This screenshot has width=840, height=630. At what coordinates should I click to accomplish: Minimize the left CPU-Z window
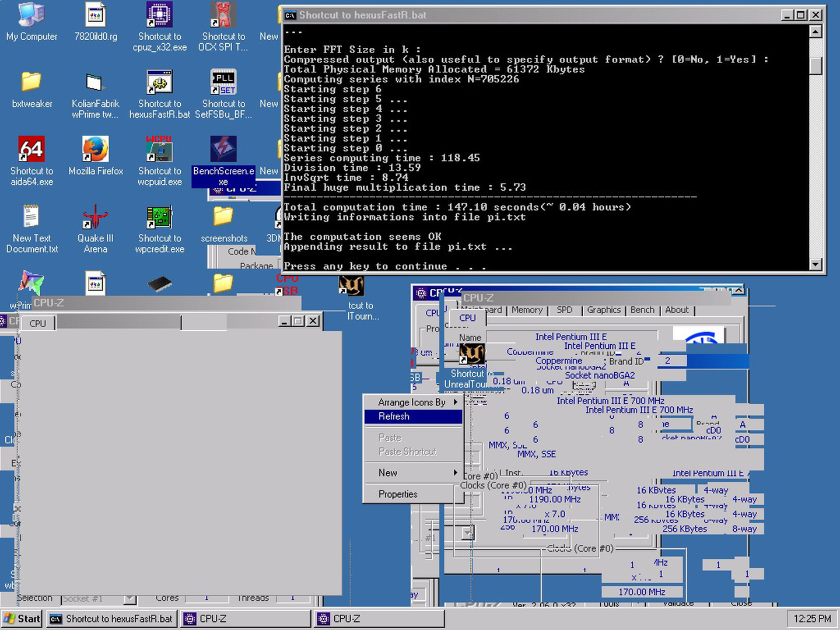tap(285, 321)
